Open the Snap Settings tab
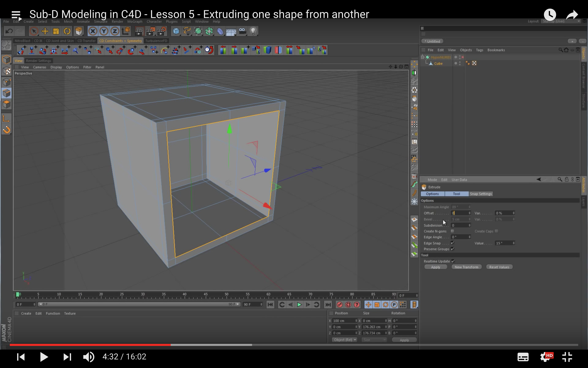Screen dimensions: 588x368 (481, 194)
